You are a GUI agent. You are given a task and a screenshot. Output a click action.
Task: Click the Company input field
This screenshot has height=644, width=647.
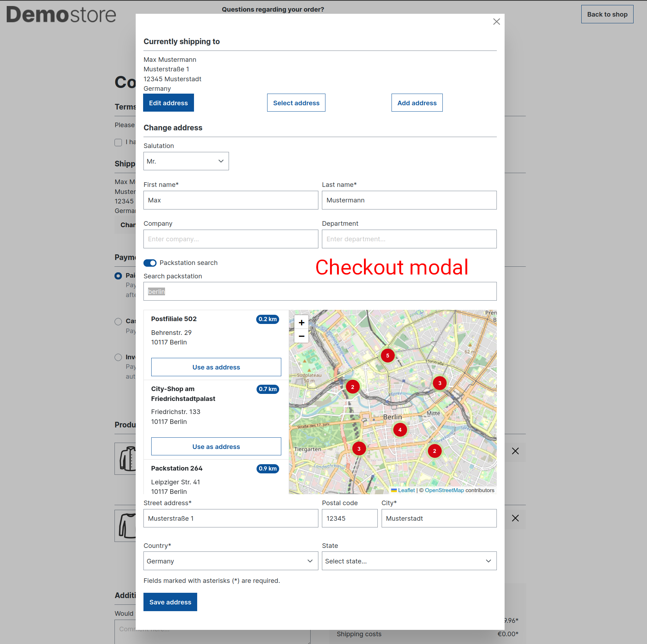(x=231, y=239)
